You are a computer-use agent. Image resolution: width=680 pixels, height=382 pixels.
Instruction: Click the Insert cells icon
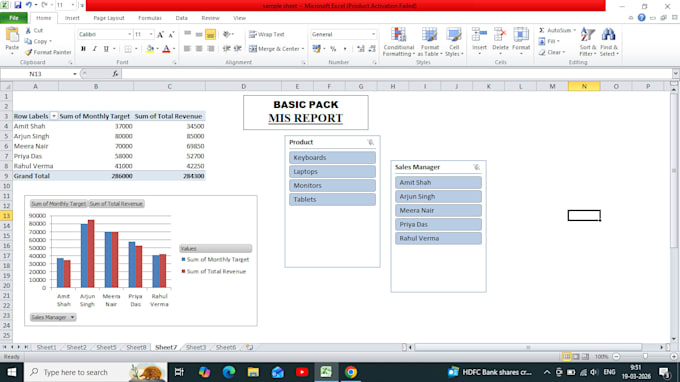[x=479, y=35]
